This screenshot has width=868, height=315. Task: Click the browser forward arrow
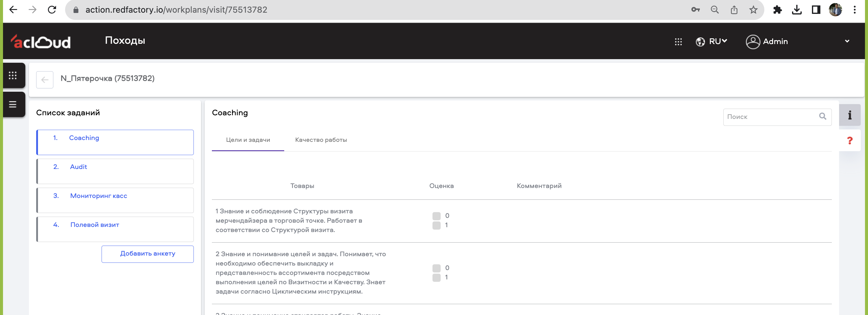[32, 10]
